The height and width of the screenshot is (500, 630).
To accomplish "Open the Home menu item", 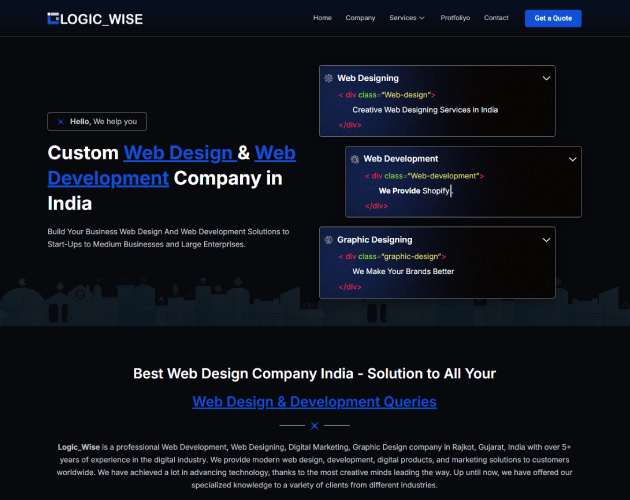I will [x=322, y=18].
